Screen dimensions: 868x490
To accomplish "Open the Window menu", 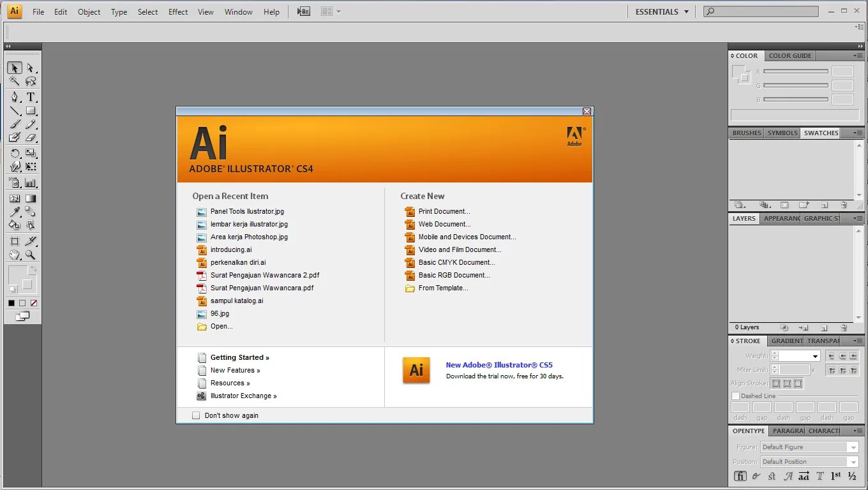I will click(x=238, y=11).
